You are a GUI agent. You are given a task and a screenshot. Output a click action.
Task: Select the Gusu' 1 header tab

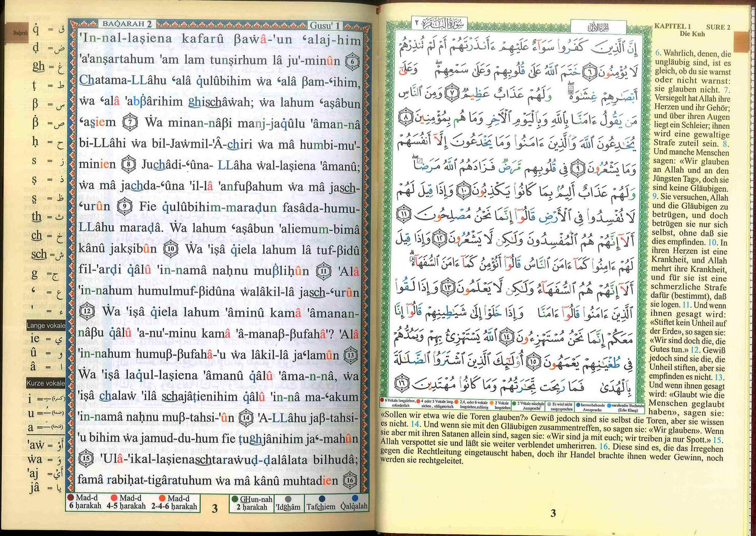coord(324,25)
